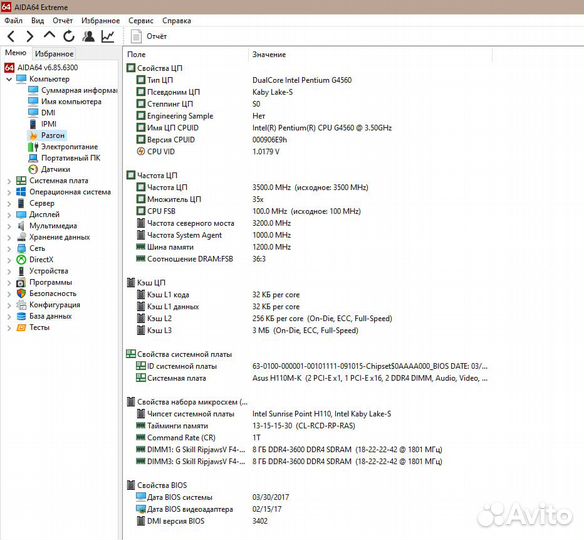Expand the Системная плата node
Viewport: 584px width, 540px height.
9,181
